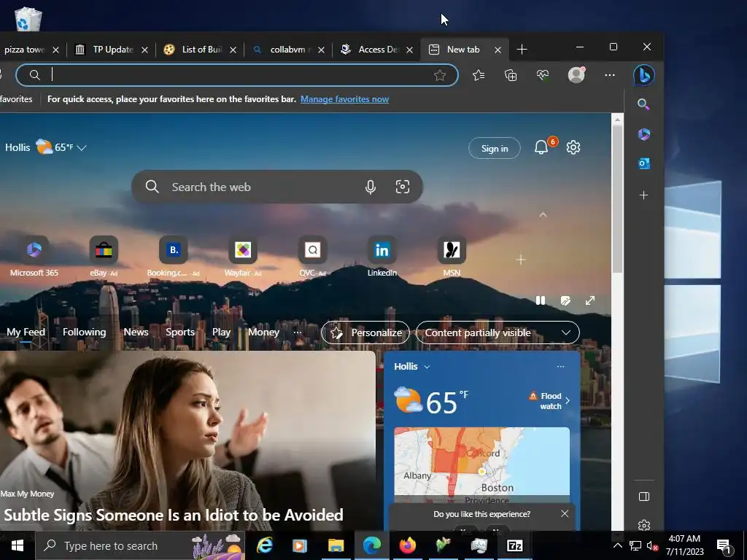Open Browser essentials heart icon

(543, 75)
